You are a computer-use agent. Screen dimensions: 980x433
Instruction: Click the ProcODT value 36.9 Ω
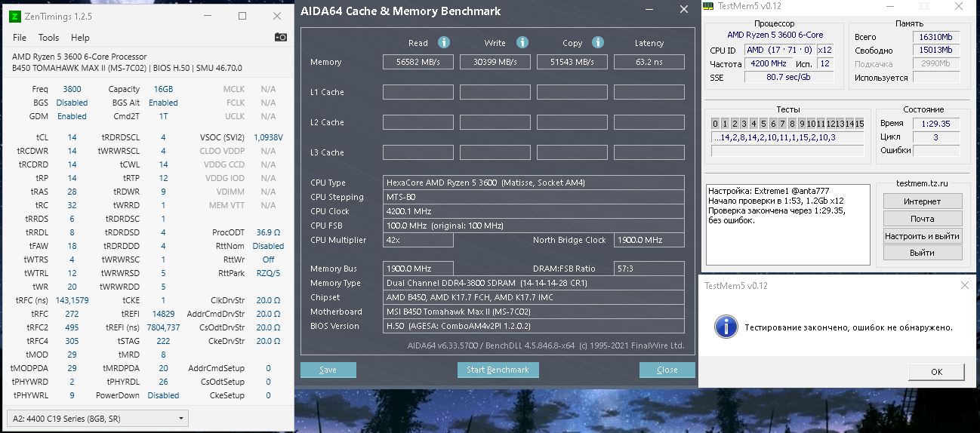click(x=268, y=232)
